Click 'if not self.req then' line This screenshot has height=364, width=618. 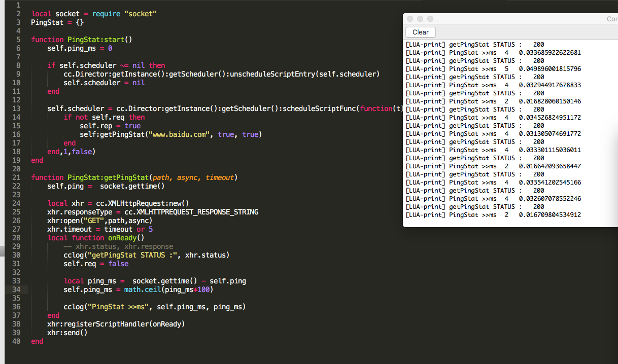[x=104, y=117]
